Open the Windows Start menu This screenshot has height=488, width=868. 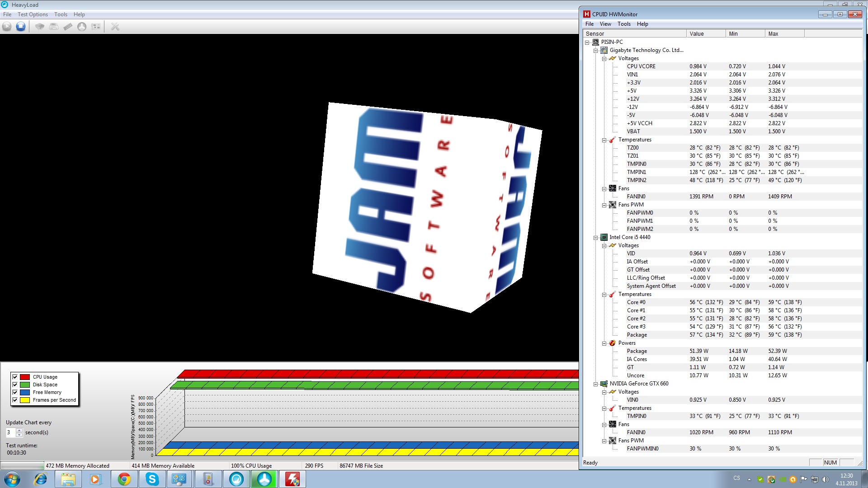[x=12, y=479]
